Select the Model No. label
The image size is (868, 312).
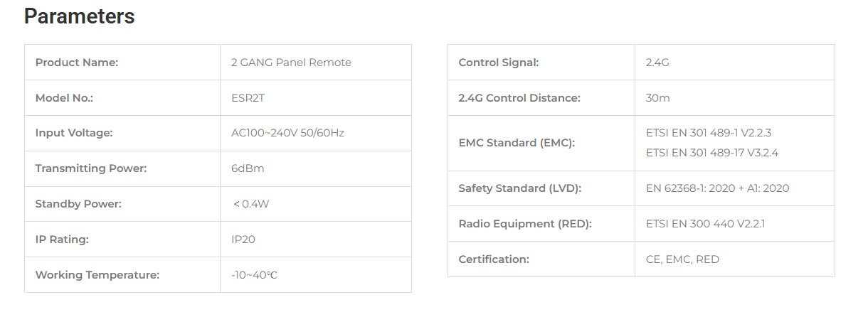pyautogui.click(x=64, y=98)
